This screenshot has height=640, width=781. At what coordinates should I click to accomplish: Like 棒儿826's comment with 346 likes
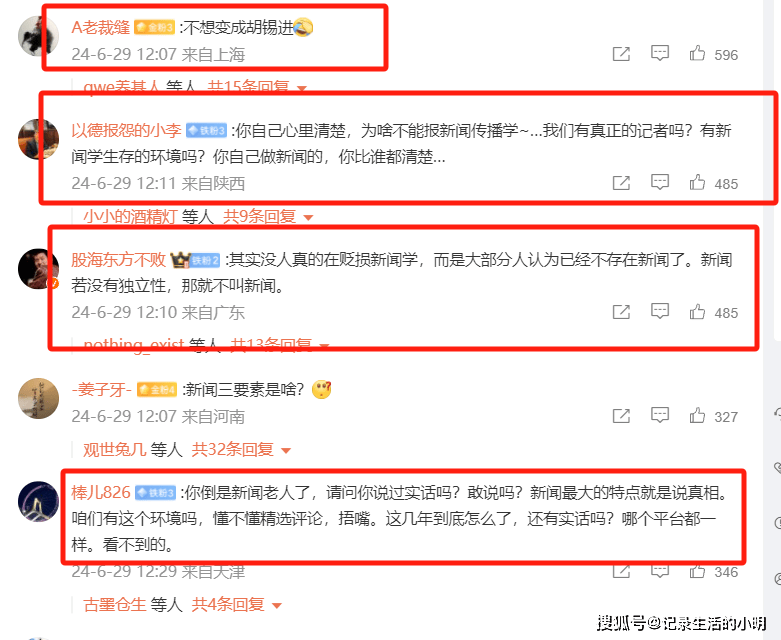[x=697, y=571]
